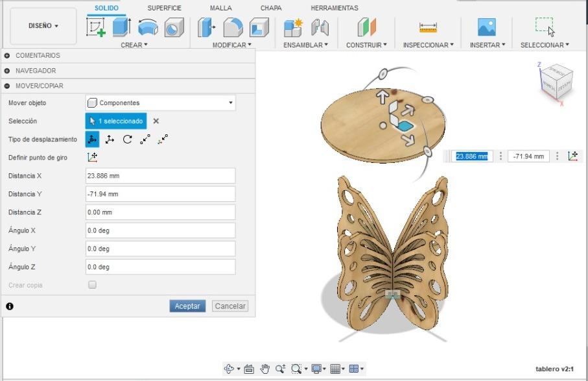Screen dimensions: 588x381
Task: Click the info icon in Mover/Copiar panel
Action: tap(10, 306)
